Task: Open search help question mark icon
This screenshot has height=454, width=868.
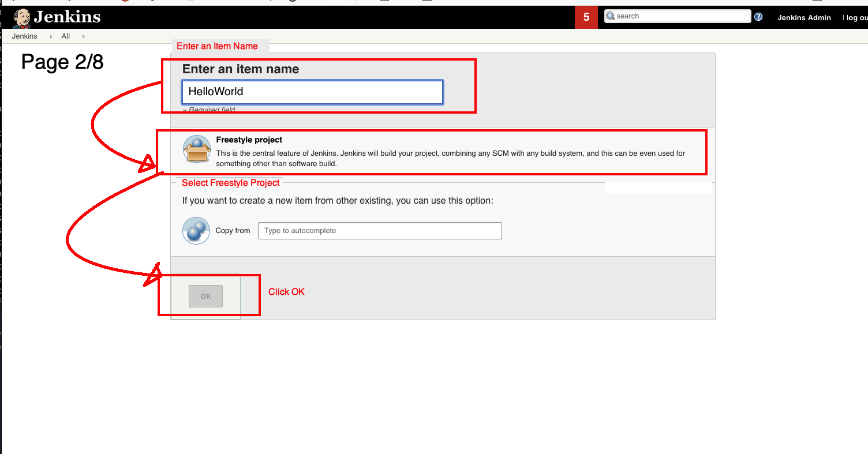Action: tap(758, 17)
